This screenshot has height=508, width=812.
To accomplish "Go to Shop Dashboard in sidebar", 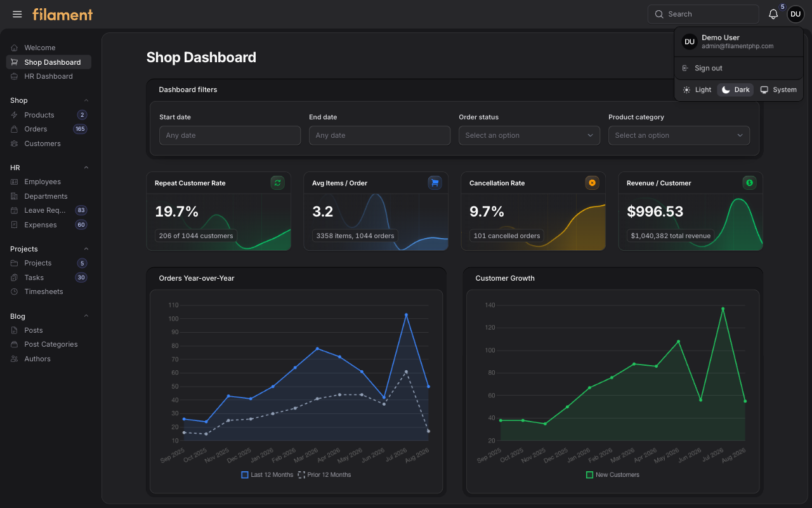I will (x=49, y=62).
